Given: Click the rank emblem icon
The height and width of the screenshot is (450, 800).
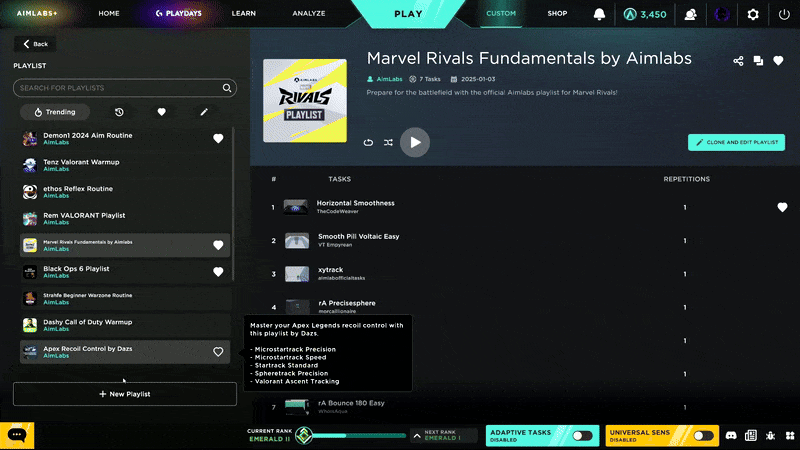Looking at the screenshot, I should click(x=304, y=436).
